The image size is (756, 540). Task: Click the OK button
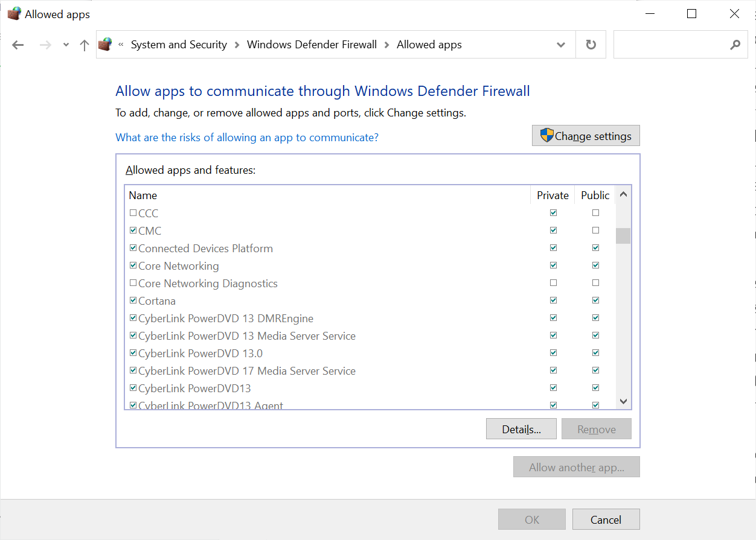tap(532, 519)
